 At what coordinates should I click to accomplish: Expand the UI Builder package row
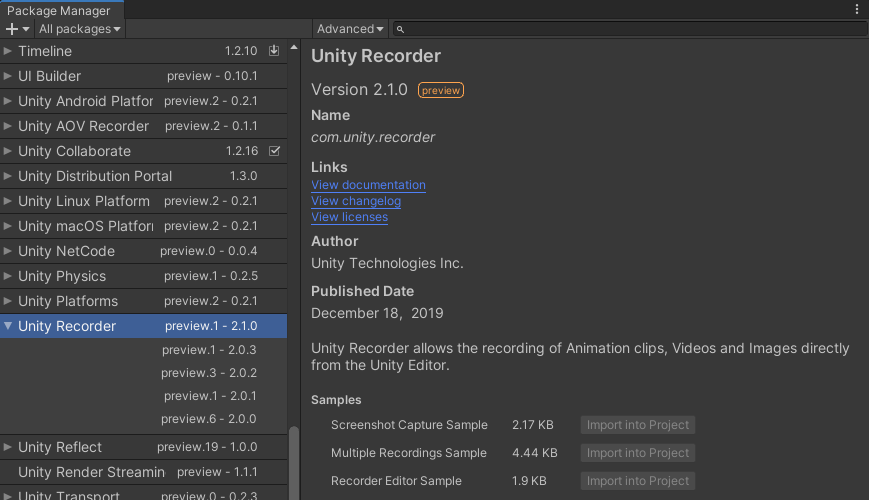point(8,76)
